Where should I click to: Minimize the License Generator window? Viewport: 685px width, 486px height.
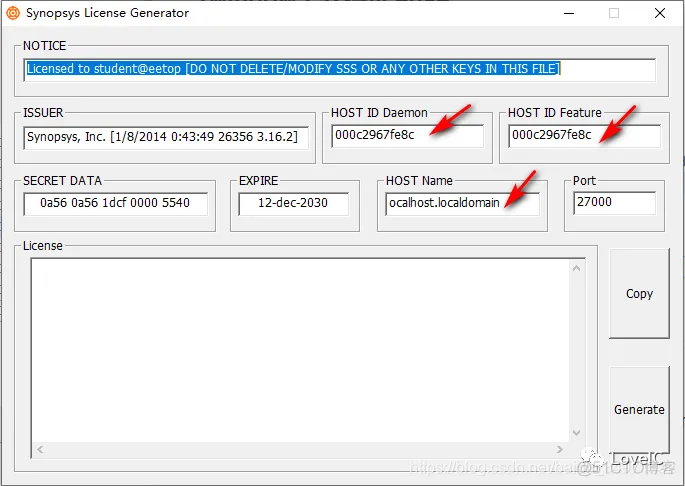click(567, 13)
